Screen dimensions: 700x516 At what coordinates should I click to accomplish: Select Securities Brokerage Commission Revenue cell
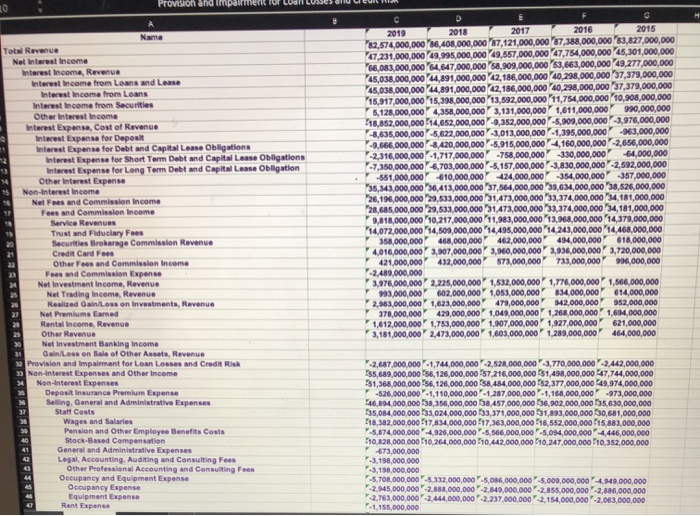tap(132, 243)
